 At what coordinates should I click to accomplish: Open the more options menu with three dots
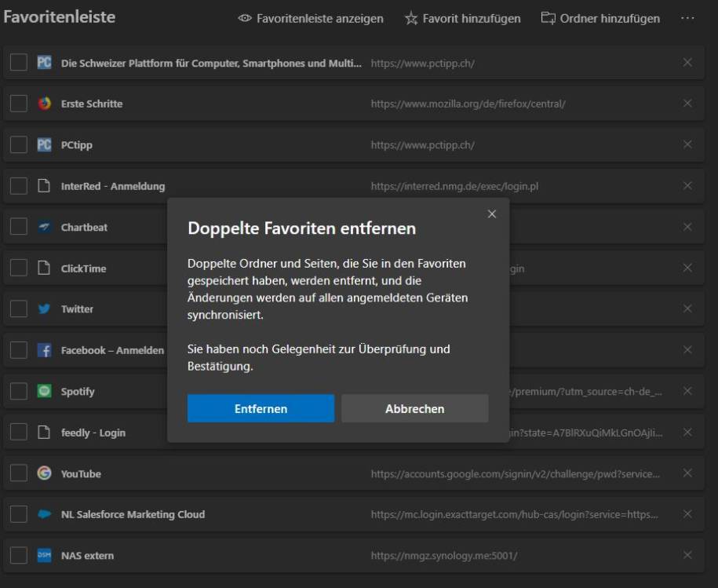pos(688,18)
